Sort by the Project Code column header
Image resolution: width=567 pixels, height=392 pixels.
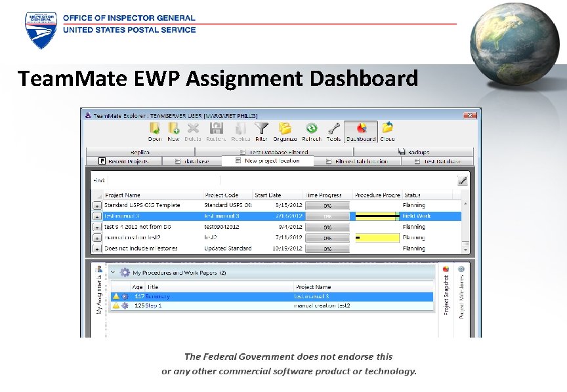pyautogui.click(x=228, y=195)
